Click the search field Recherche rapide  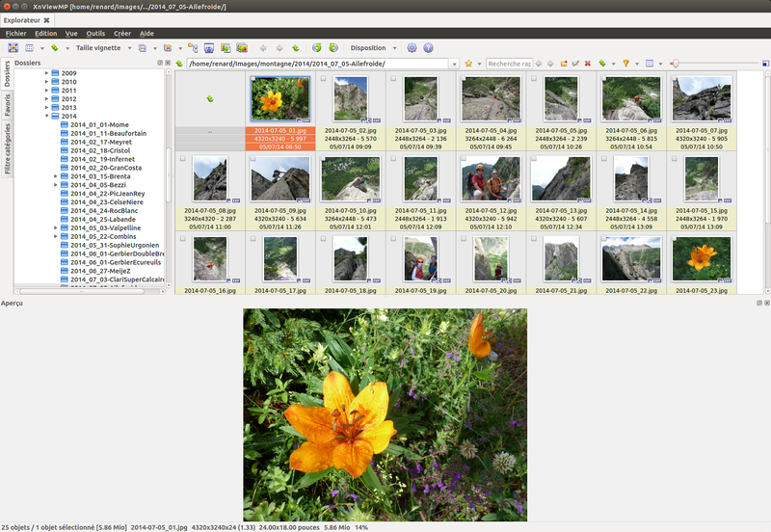point(509,64)
